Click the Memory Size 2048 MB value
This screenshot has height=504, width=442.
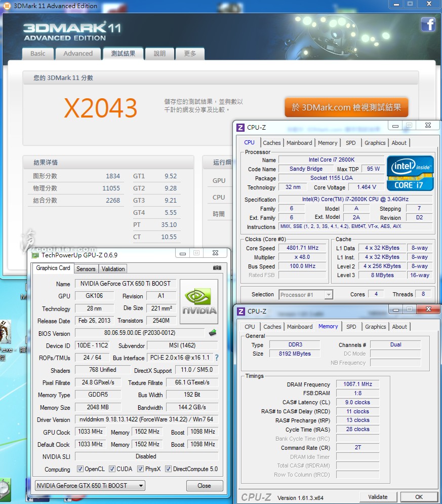click(98, 407)
